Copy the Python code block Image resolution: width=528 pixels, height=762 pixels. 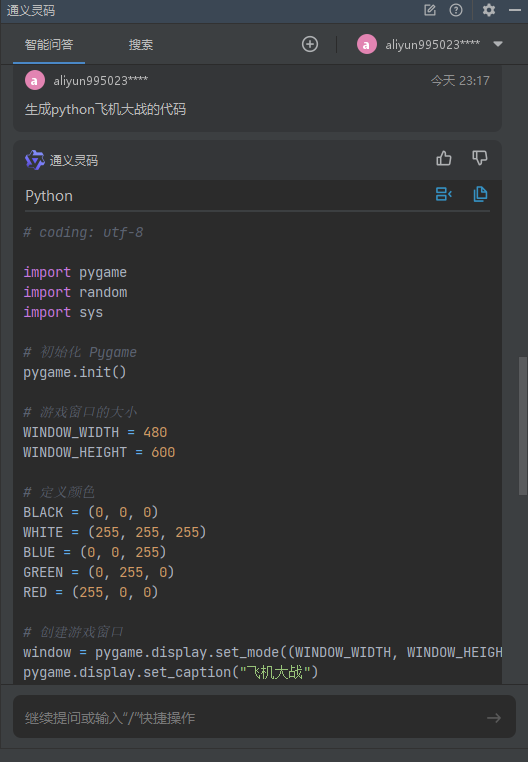pyautogui.click(x=480, y=194)
